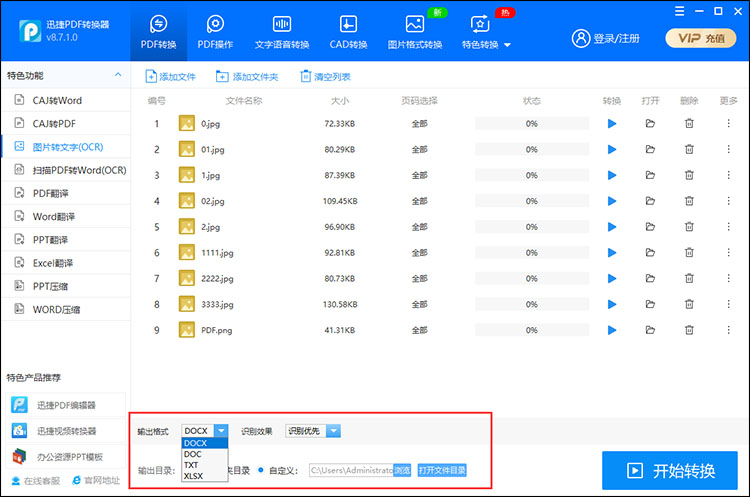Click 添加文件夹 toolbar button
The width and height of the screenshot is (750, 497).
click(247, 77)
